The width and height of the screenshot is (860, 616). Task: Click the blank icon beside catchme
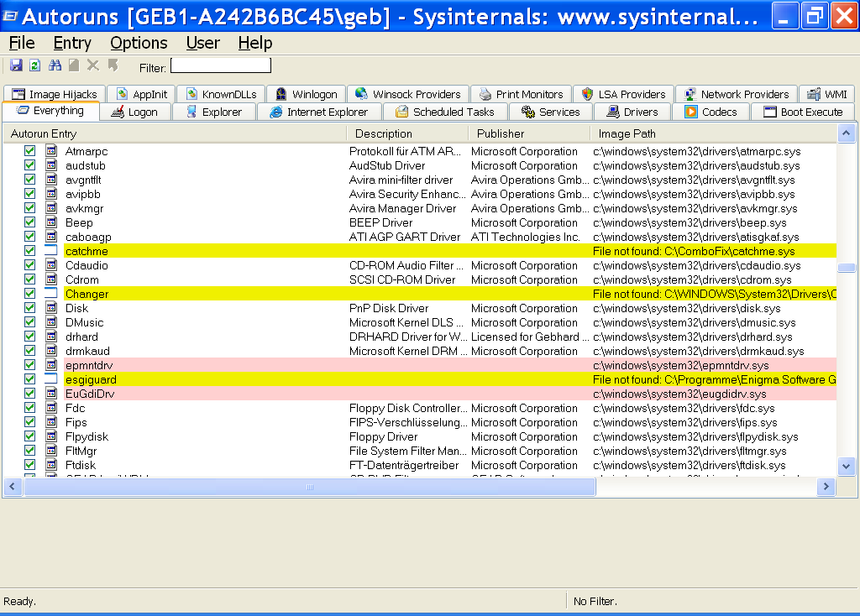pos(51,250)
